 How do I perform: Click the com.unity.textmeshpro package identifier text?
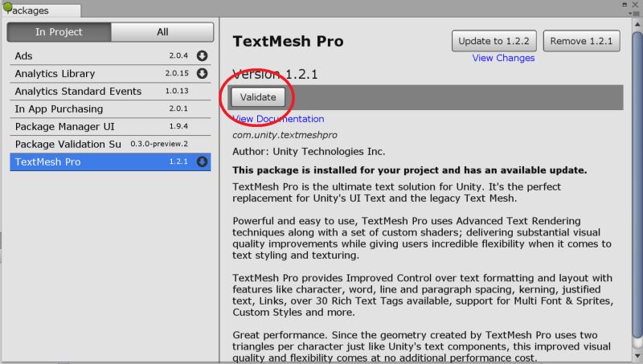click(285, 135)
